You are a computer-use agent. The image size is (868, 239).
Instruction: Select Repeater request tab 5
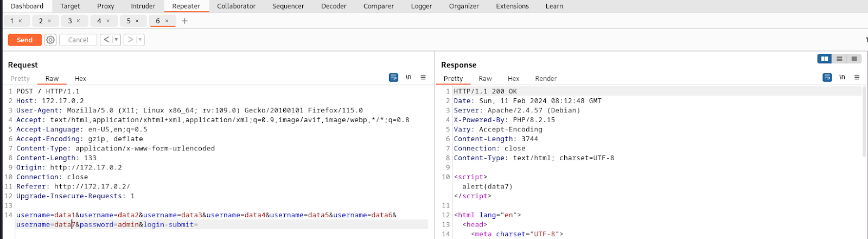coord(129,21)
